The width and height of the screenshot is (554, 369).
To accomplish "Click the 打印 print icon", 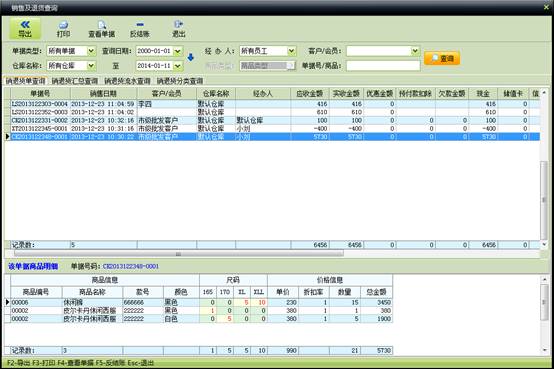I will pyautogui.click(x=63, y=29).
